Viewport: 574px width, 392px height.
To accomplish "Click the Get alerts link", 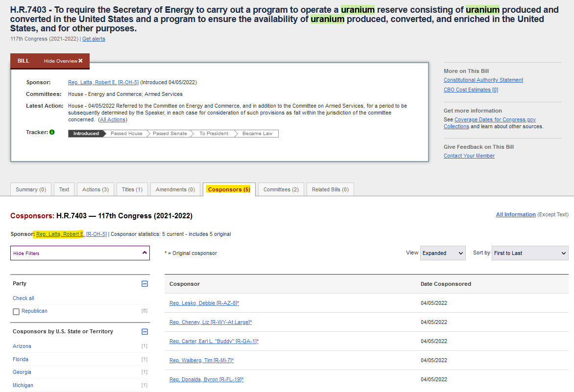I will pyautogui.click(x=94, y=39).
